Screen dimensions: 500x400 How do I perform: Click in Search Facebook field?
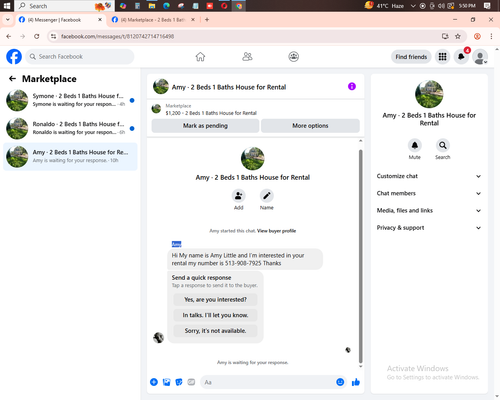pyautogui.click(x=80, y=57)
